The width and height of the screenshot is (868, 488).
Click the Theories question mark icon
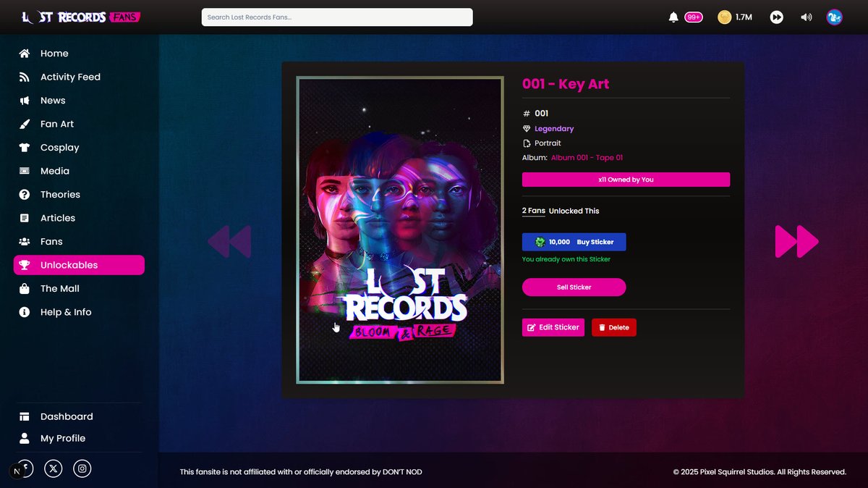coord(25,195)
